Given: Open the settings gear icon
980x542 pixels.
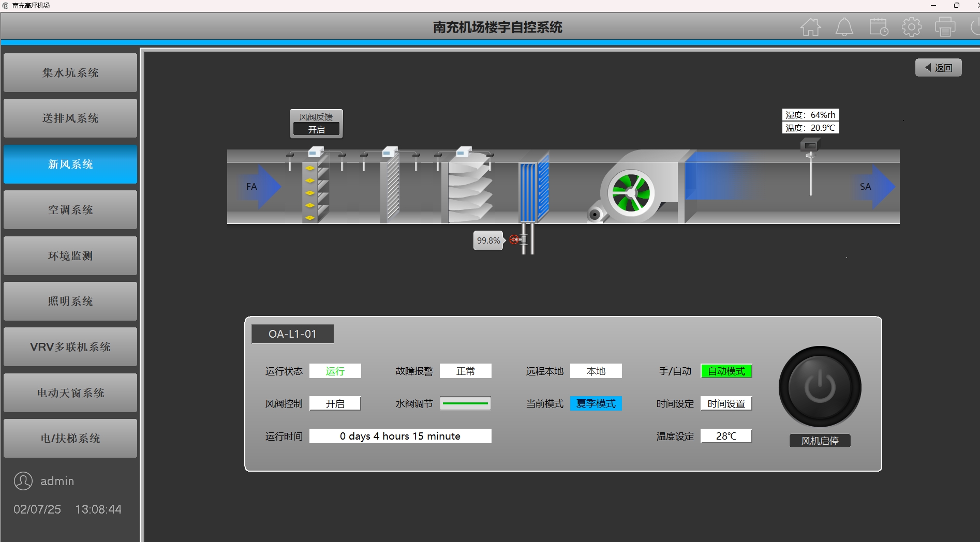Looking at the screenshot, I should [911, 27].
